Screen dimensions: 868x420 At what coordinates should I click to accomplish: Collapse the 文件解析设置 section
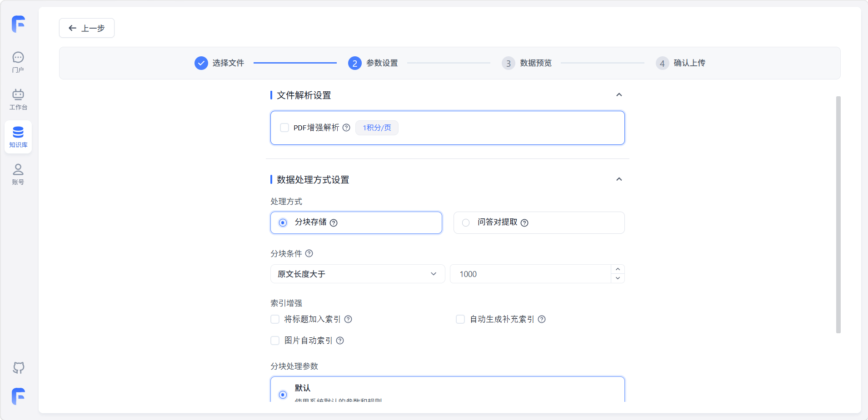click(619, 95)
